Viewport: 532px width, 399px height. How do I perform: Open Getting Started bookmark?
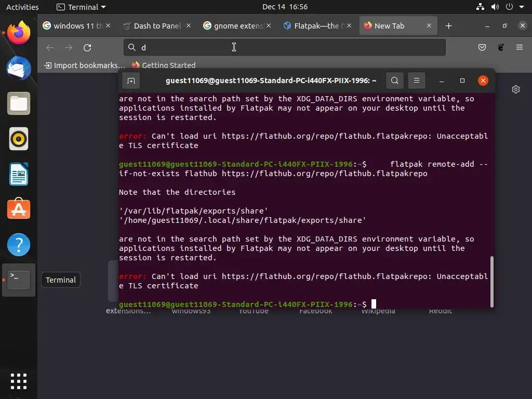pos(164,65)
